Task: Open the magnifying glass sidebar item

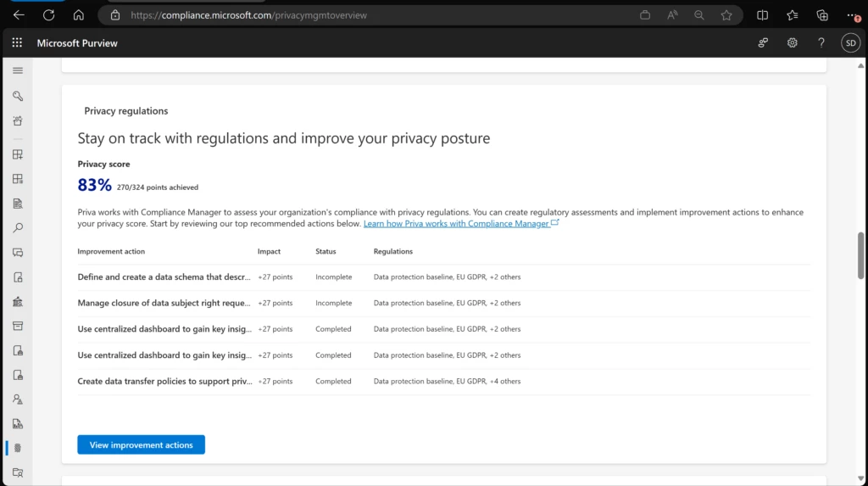Action: (18, 227)
